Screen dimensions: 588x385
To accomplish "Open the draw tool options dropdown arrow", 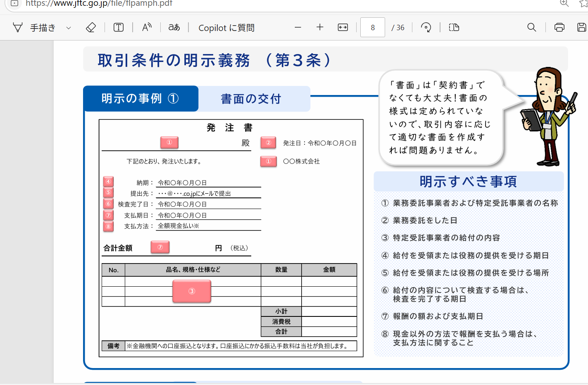I will 69,28.
